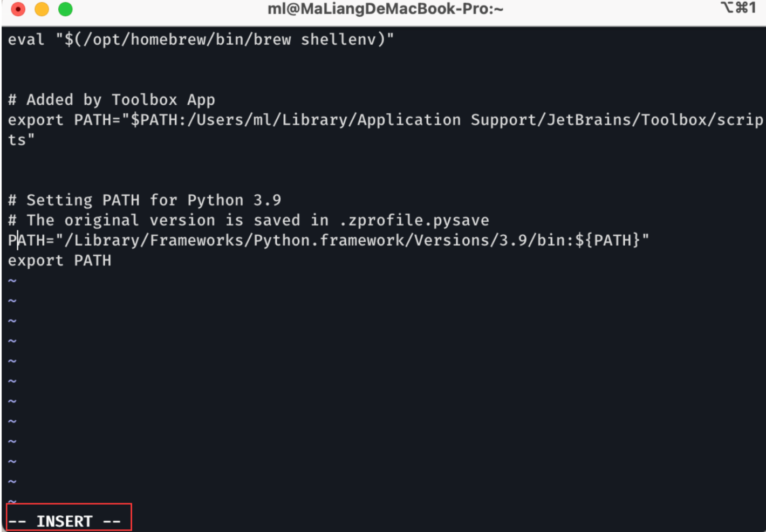
Task: Close the terminal window with the red button
Action: [x=18, y=9]
